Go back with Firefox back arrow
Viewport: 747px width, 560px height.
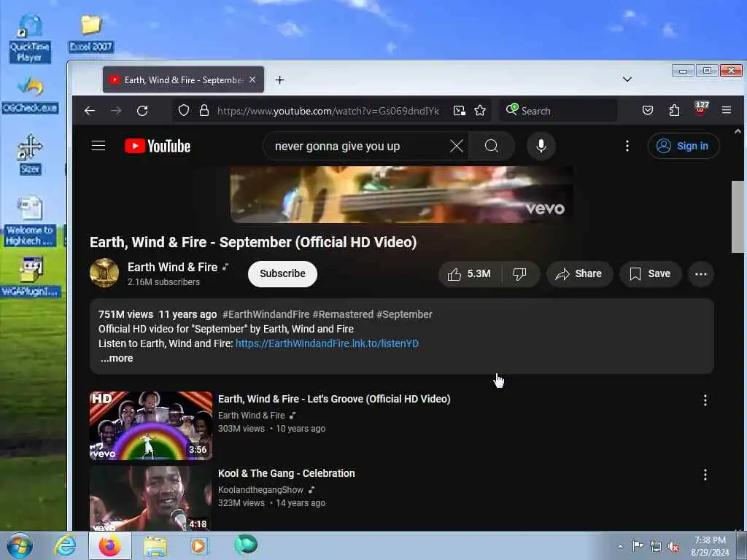coord(90,111)
